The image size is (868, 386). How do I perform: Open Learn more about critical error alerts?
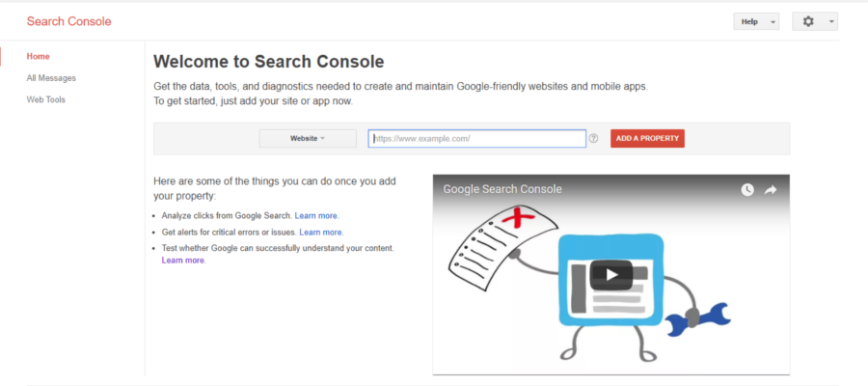click(321, 232)
